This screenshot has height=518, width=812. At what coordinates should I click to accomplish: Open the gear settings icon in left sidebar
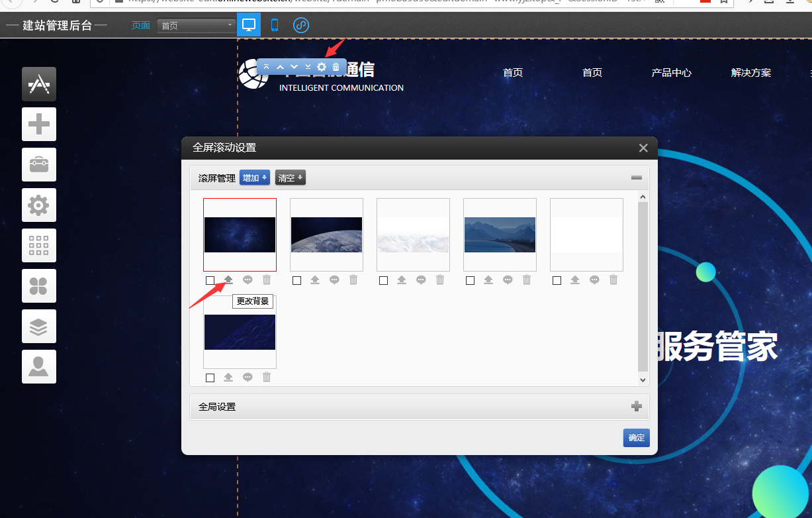[39, 205]
